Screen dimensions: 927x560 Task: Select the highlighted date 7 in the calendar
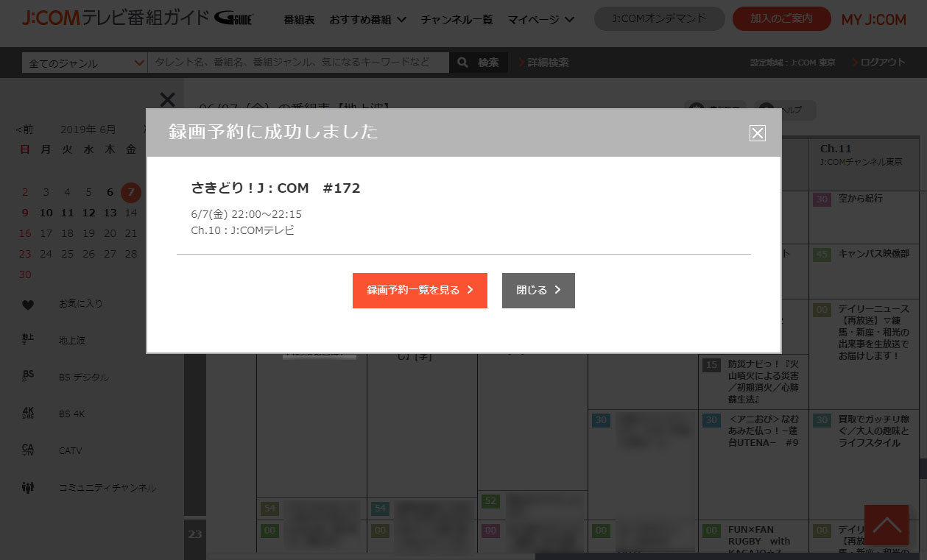[131, 192]
